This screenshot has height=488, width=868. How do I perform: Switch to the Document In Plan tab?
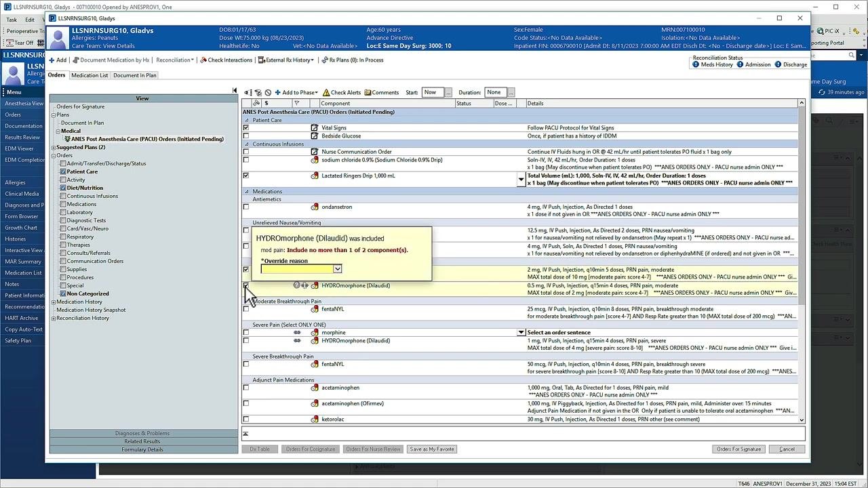[x=134, y=75]
